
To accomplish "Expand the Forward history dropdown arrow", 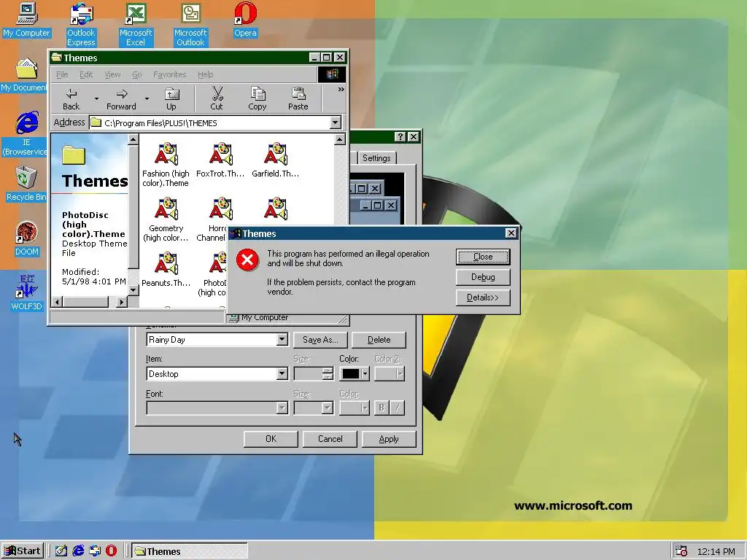I will [x=147, y=99].
